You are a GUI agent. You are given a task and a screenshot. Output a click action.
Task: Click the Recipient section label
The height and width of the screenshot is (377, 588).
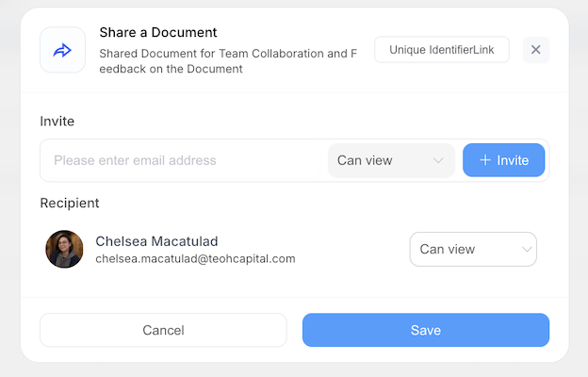[x=70, y=203]
